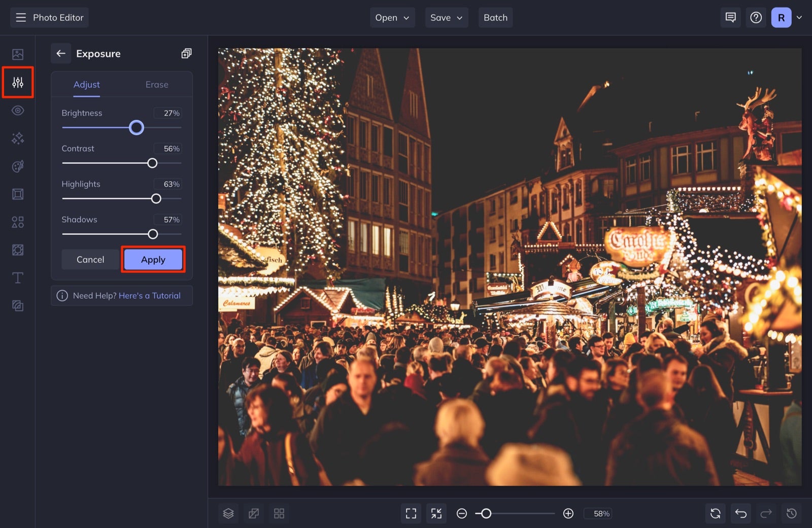Switch to the Erase tab
This screenshot has width=812, height=528.
point(156,84)
